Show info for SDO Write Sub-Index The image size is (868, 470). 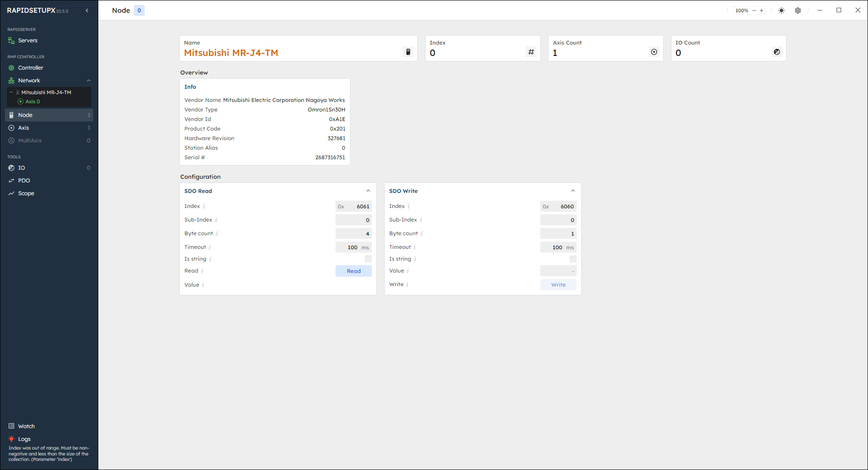[x=421, y=220]
